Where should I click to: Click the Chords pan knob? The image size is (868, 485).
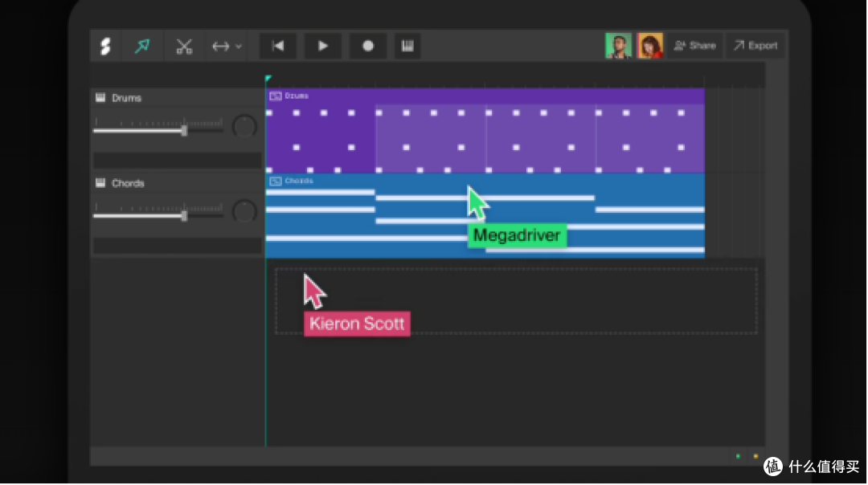click(x=244, y=212)
